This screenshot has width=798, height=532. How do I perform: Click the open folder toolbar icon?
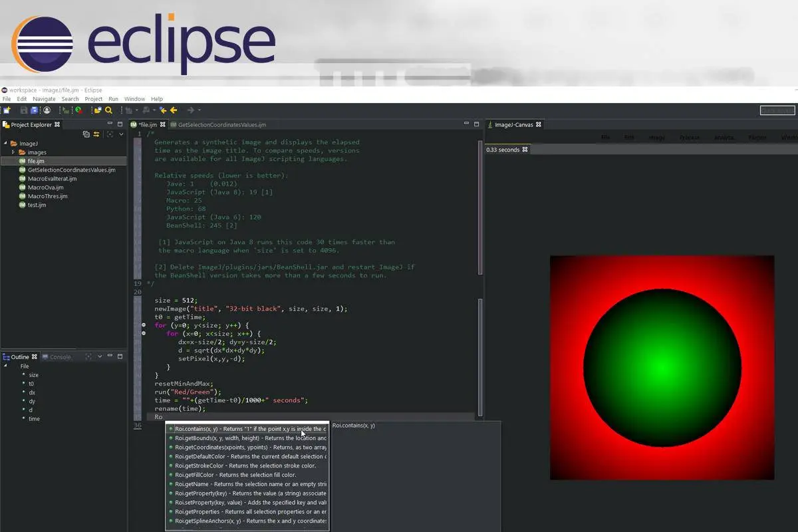click(x=98, y=110)
